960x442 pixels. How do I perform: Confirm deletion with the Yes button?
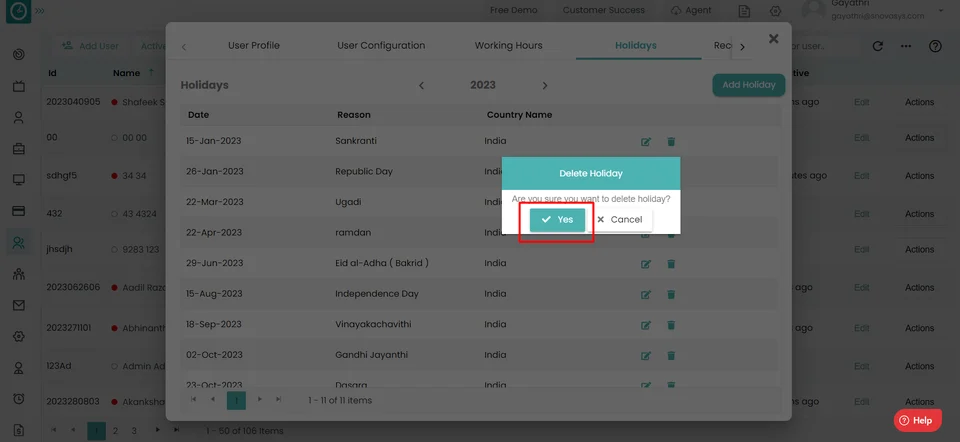click(557, 220)
